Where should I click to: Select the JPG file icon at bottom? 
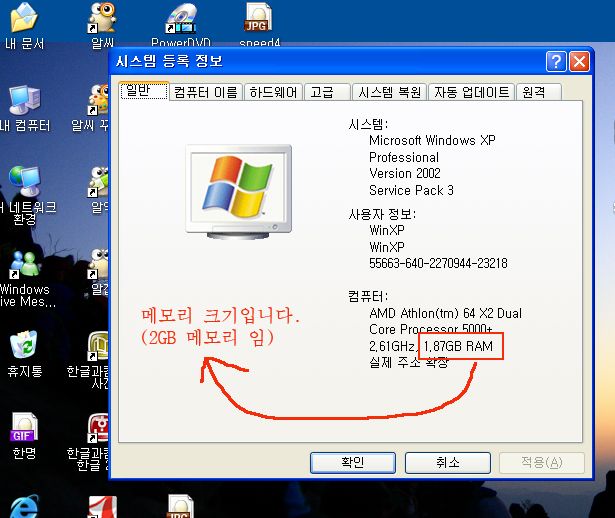pyautogui.click(x=180, y=507)
